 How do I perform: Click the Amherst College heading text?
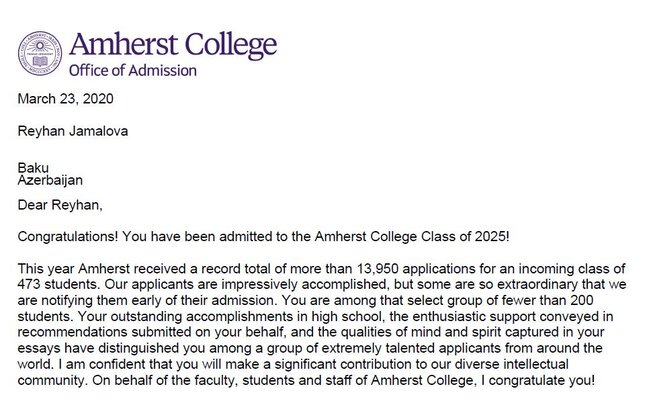(173, 46)
